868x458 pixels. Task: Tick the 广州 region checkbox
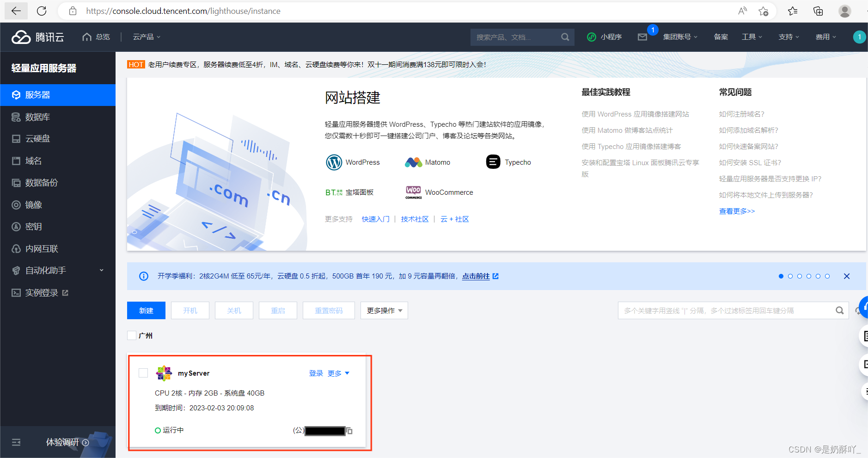132,335
